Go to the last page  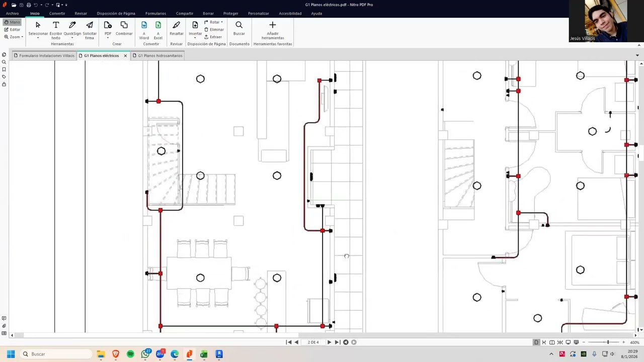(337, 342)
